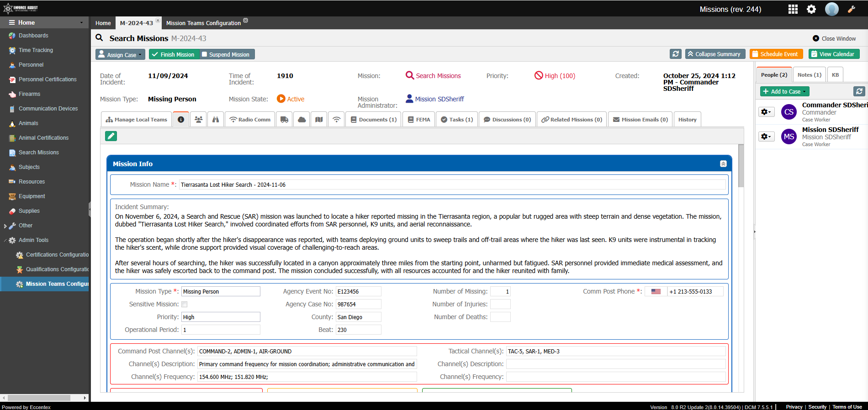Open Animals in sidebar
This screenshot has height=410, width=868.
(x=28, y=123)
